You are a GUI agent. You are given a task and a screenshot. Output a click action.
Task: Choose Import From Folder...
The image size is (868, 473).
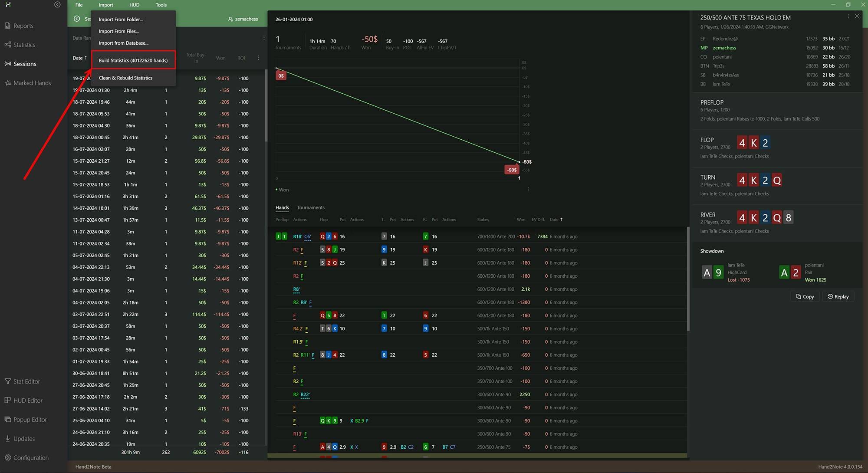tap(121, 20)
